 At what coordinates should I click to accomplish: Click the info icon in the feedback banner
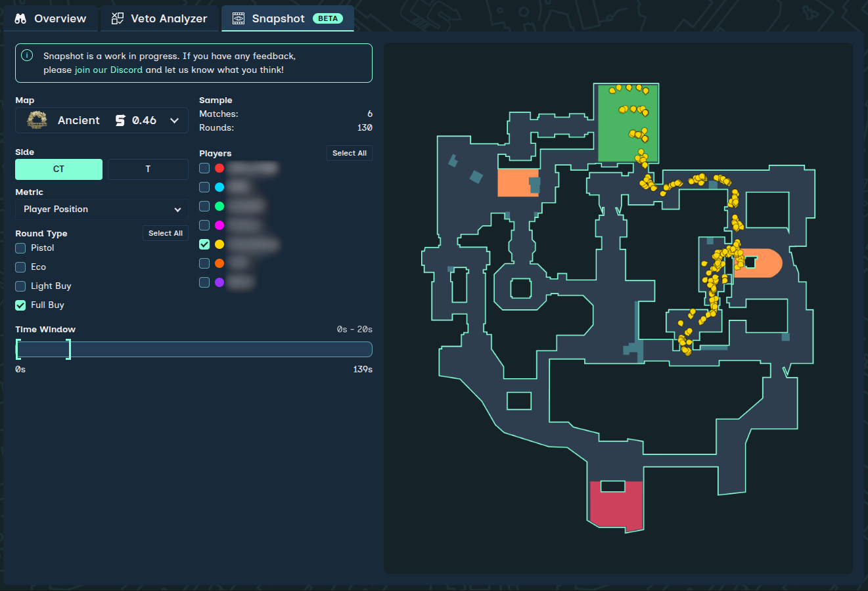click(x=27, y=56)
